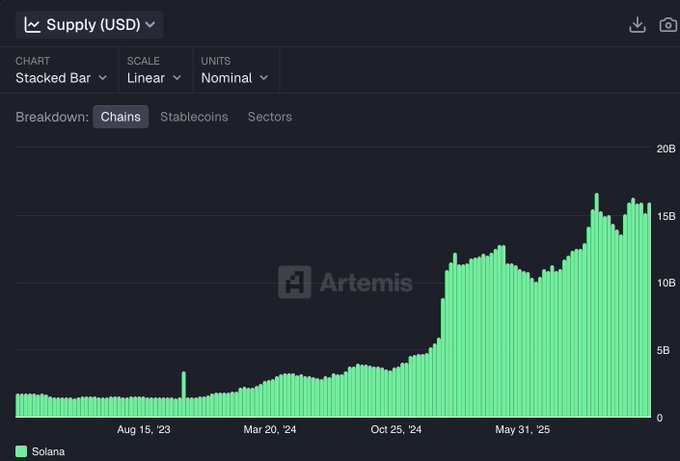Click the Artemis logo watermark icon
Viewport: 680px width, 461px height.
(x=294, y=282)
